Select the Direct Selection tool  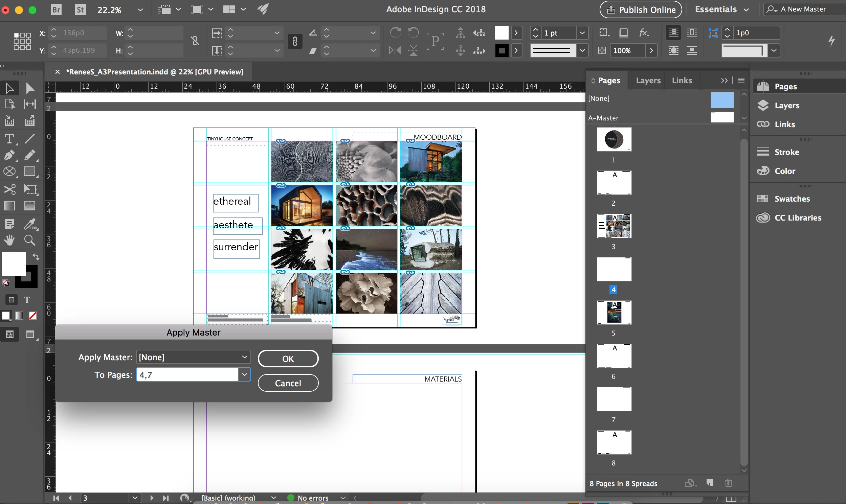click(30, 88)
